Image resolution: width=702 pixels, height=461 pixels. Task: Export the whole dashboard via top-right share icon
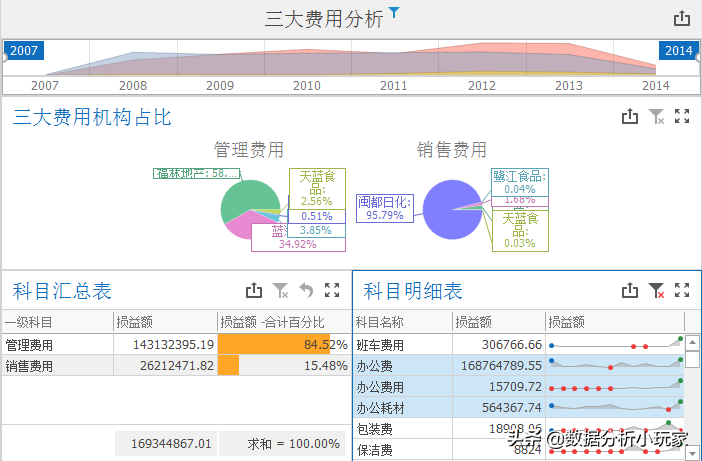[682, 18]
